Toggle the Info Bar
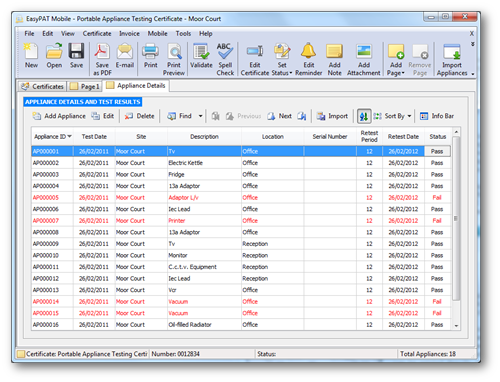Image resolution: width=500 pixels, height=382 pixels. tap(437, 116)
